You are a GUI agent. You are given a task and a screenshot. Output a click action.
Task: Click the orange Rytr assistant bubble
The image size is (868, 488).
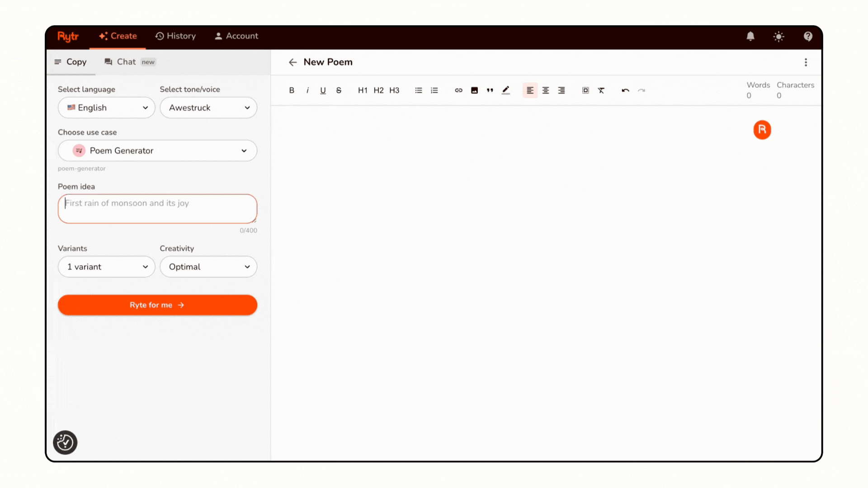pos(762,130)
